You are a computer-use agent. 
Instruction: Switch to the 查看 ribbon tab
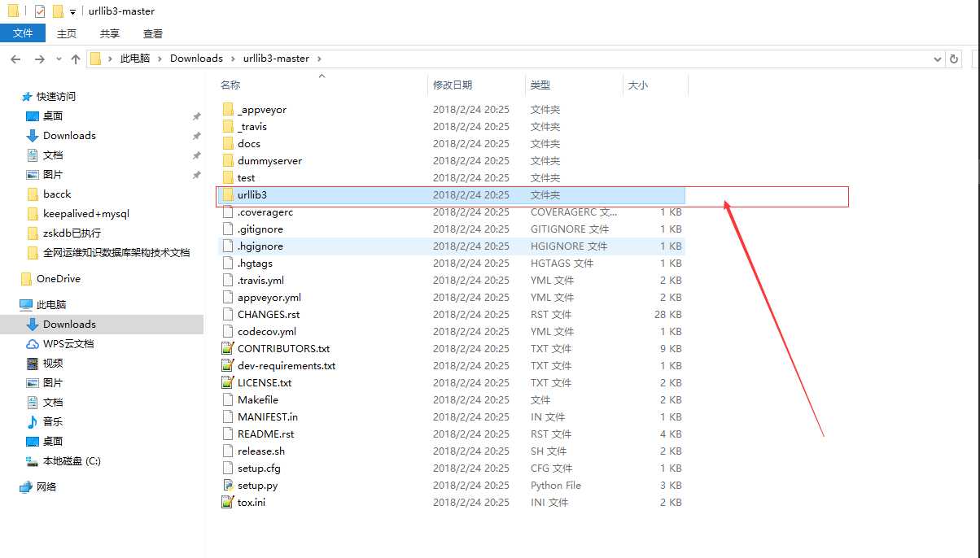pyautogui.click(x=153, y=33)
